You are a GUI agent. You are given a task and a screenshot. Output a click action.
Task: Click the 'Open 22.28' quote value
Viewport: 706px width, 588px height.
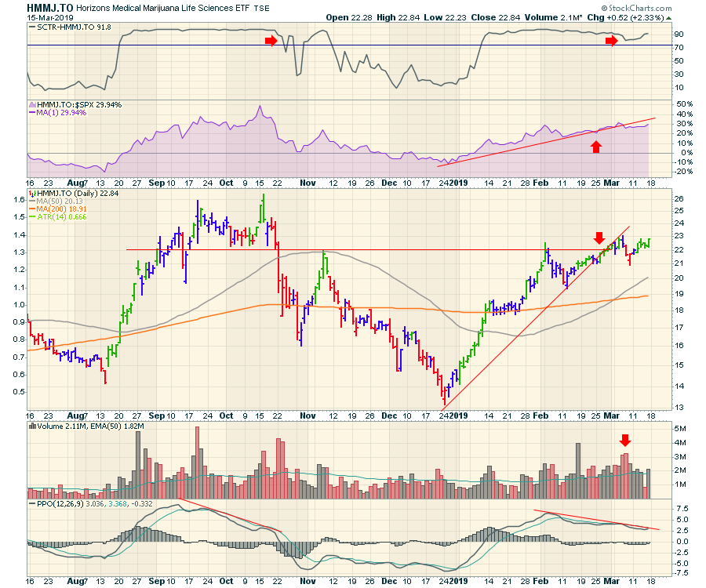tap(349, 17)
